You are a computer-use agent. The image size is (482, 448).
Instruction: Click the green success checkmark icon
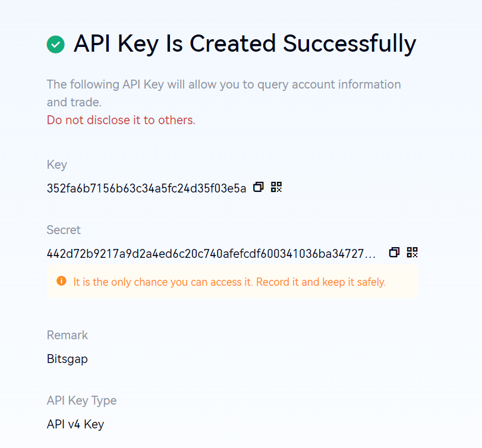coord(55,45)
